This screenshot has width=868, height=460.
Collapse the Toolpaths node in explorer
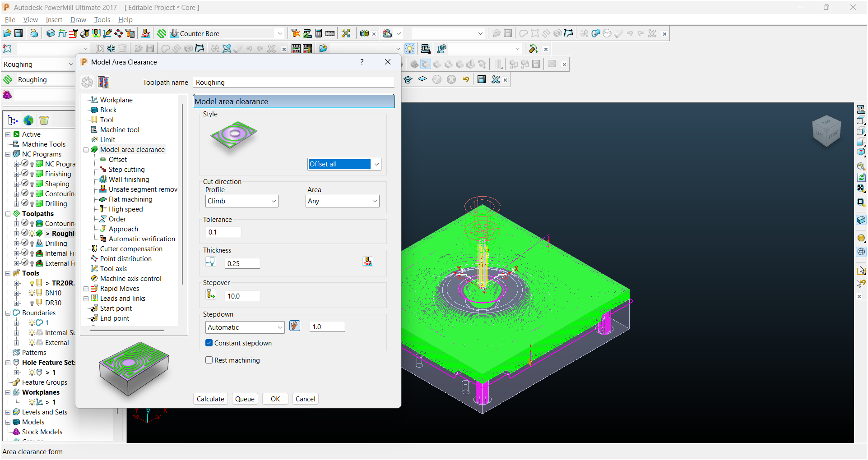tap(8, 214)
